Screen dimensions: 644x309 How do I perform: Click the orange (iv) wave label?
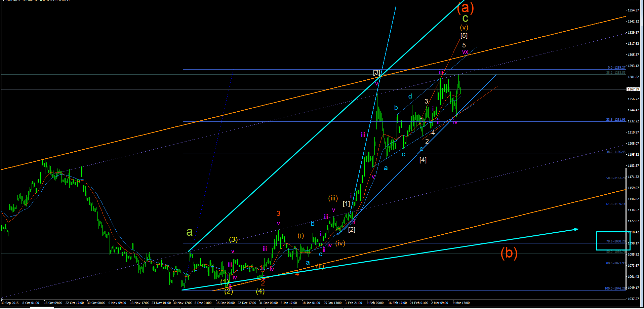click(340, 243)
